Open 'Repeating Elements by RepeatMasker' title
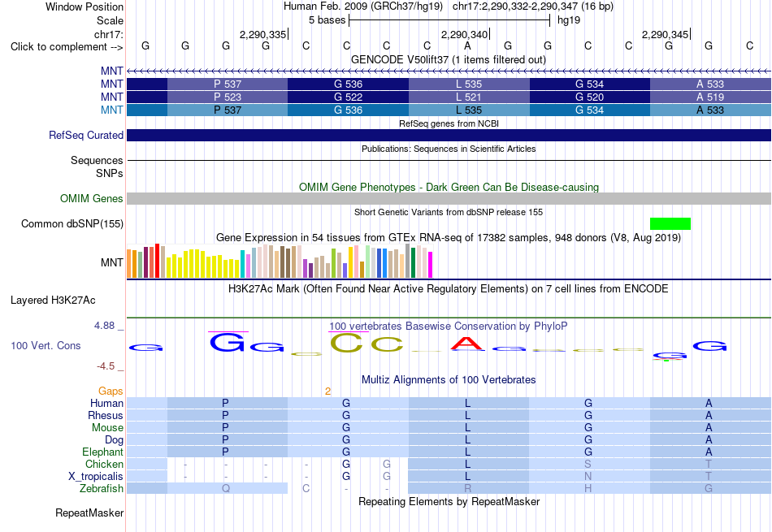 point(449,501)
